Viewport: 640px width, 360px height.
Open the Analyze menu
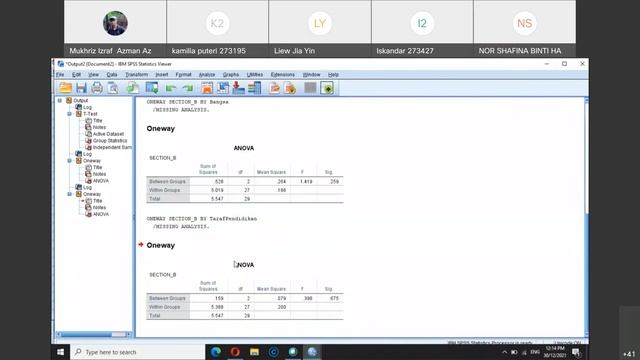pos(207,75)
